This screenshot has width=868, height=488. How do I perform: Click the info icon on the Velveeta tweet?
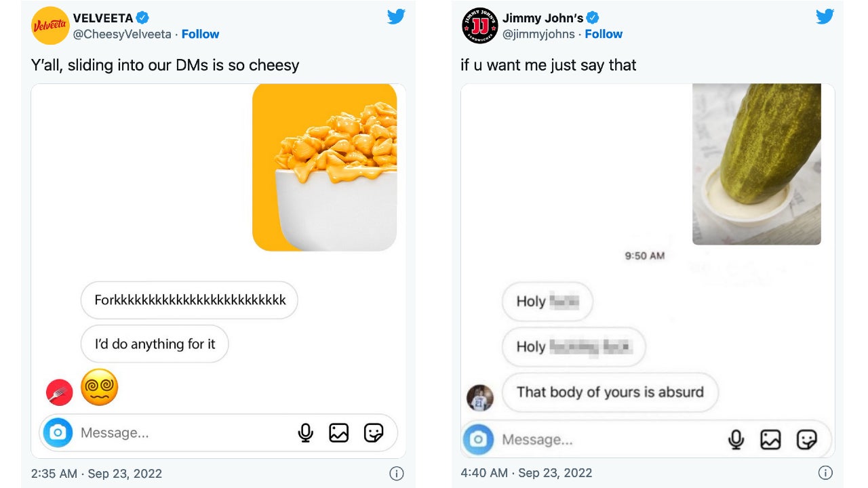click(397, 474)
